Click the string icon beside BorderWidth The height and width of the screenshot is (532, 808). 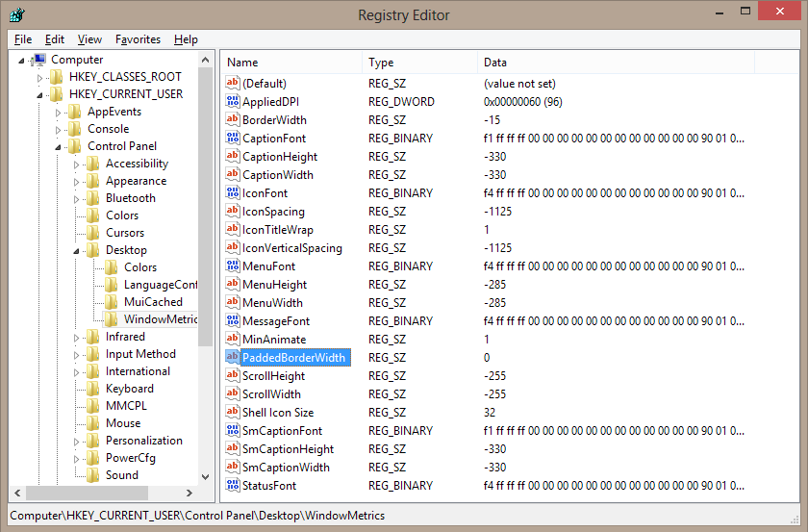pyautogui.click(x=233, y=119)
